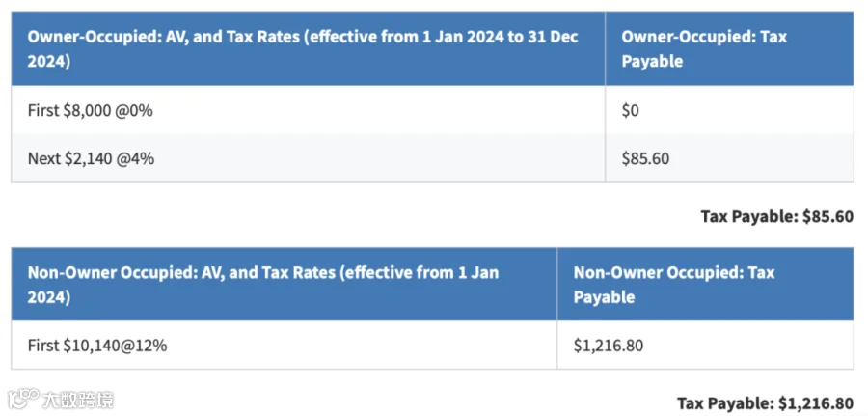Click the Non-Owner Occupied: Tax Payable header
Viewport: 868px width, 416px height.
pos(705,284)
